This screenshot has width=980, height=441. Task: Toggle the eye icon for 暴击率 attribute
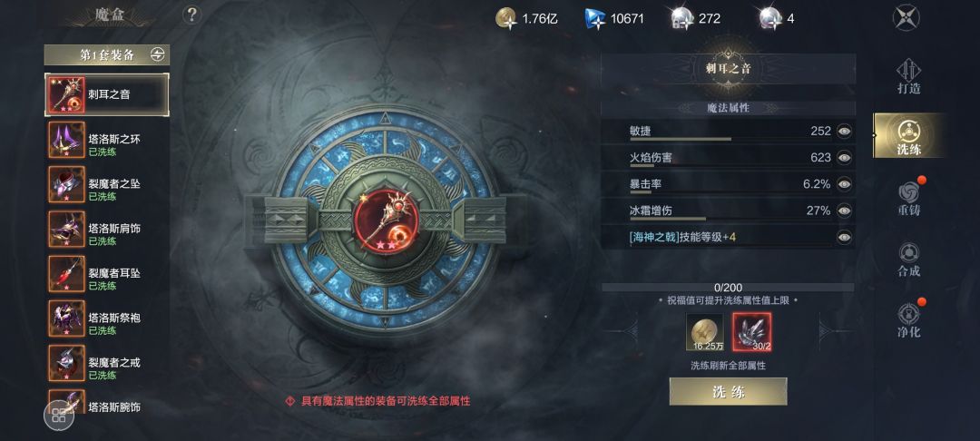pyautogui.click(x=845, y=184)
